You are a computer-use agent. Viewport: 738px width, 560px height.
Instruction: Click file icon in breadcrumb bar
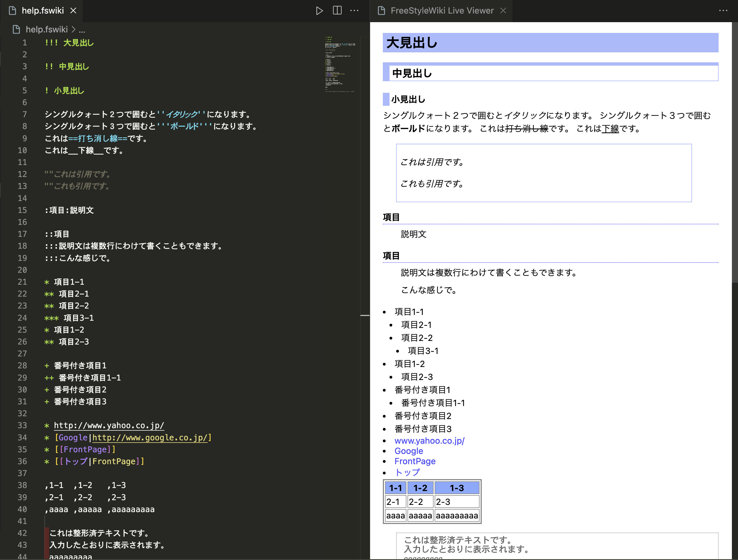pyautogui.click(x=16, y=29)
